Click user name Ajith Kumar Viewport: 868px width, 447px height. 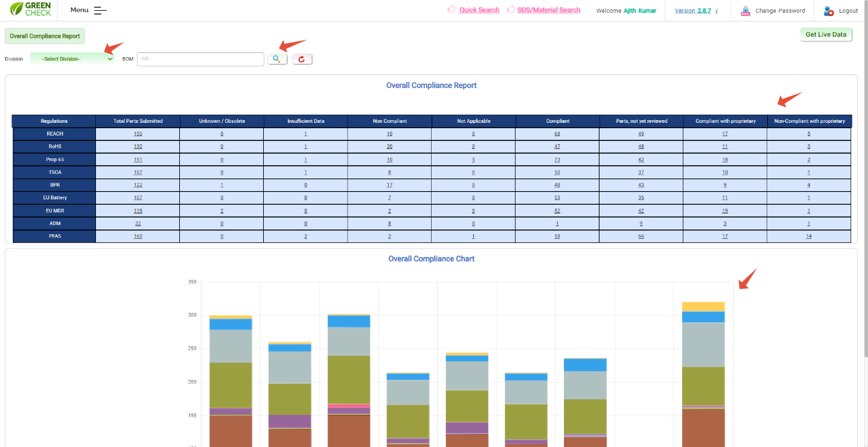click(640, 11)
